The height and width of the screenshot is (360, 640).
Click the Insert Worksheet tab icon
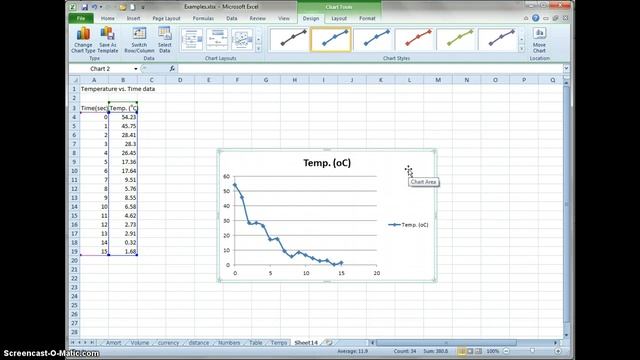click(329, 343)
